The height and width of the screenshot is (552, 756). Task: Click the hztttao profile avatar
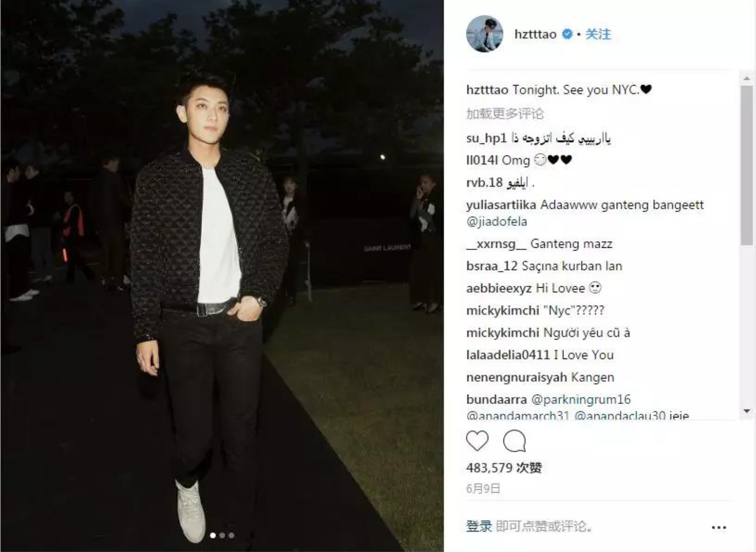click(484, 34)
